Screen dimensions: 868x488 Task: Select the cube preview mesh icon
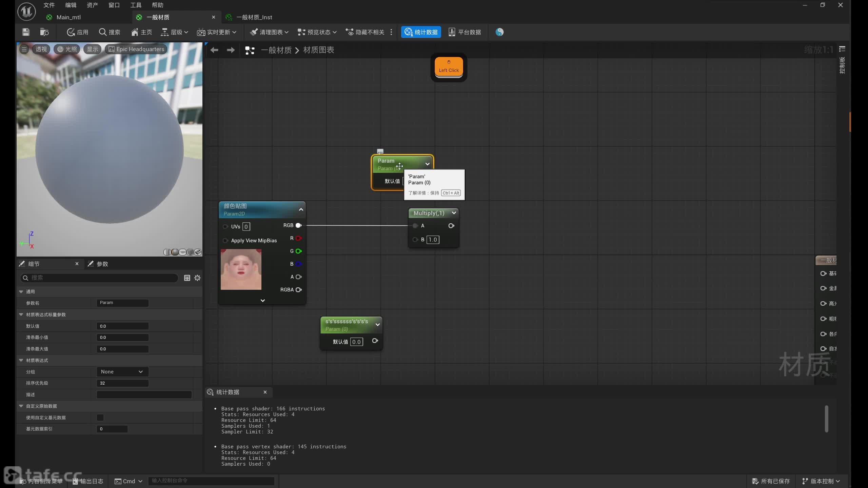click(x=190, y=252)
